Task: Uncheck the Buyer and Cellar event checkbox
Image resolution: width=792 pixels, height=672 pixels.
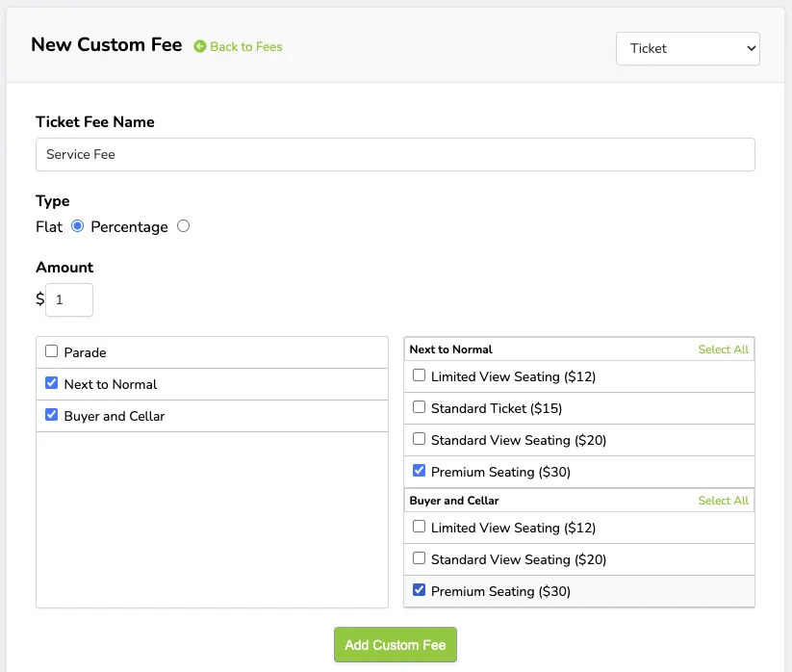Action: [x=52, y=415]
